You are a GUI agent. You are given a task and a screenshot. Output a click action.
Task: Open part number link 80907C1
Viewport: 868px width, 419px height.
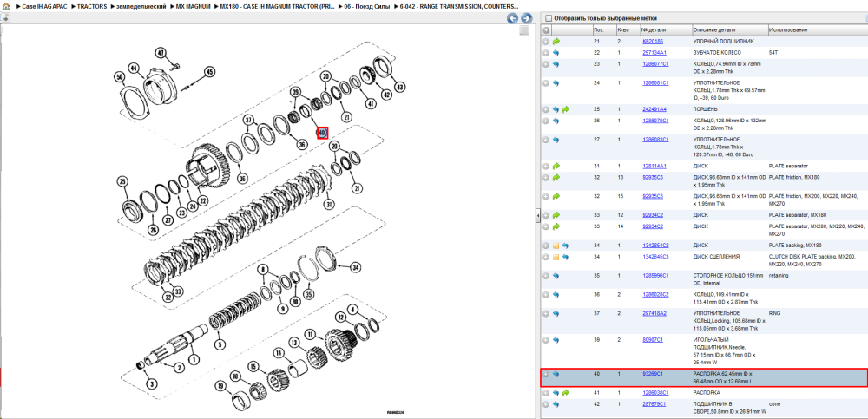tap(653, 340)
